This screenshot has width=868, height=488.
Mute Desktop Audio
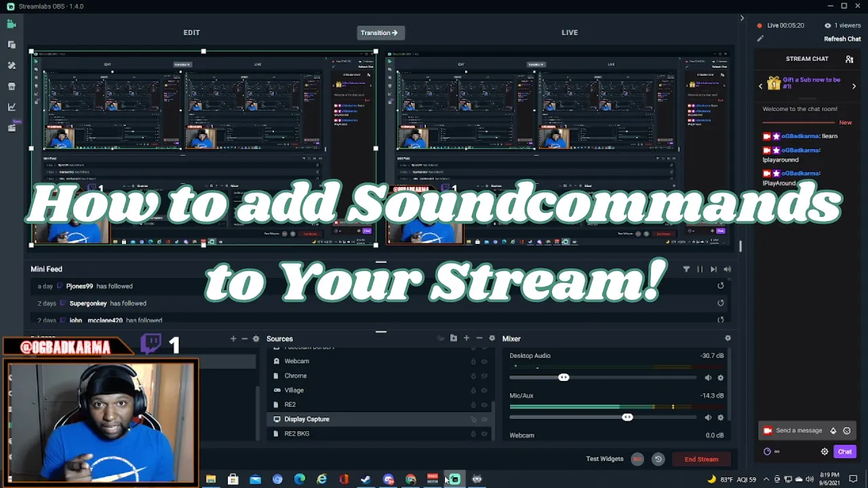click(x=708, y=378)
